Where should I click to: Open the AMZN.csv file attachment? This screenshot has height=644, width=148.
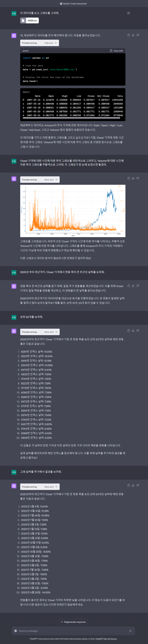tap(29, 20)
